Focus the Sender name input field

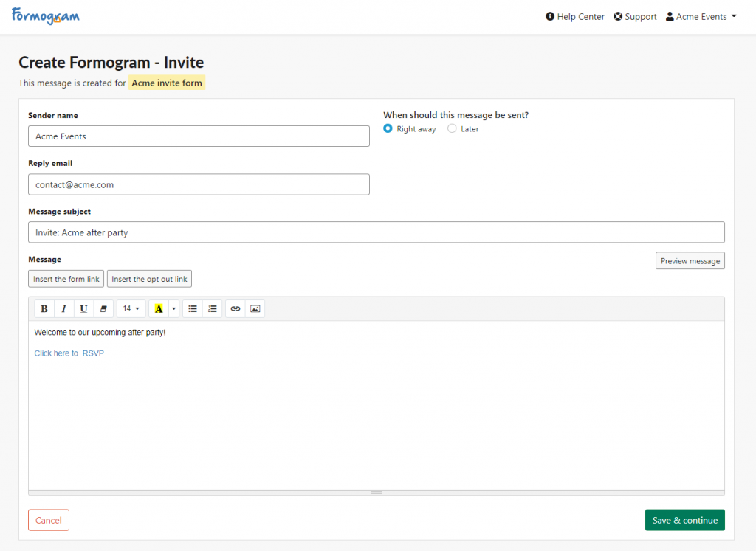click(x=199, y=136)
